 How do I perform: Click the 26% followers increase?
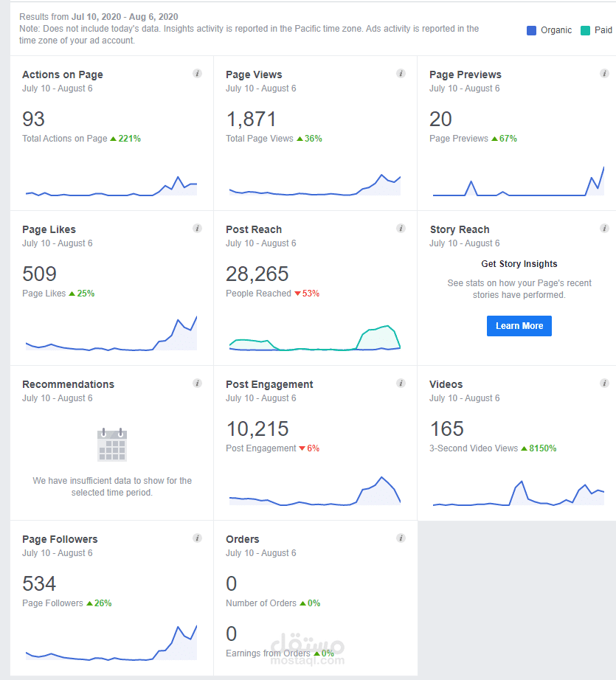point(99,603)
